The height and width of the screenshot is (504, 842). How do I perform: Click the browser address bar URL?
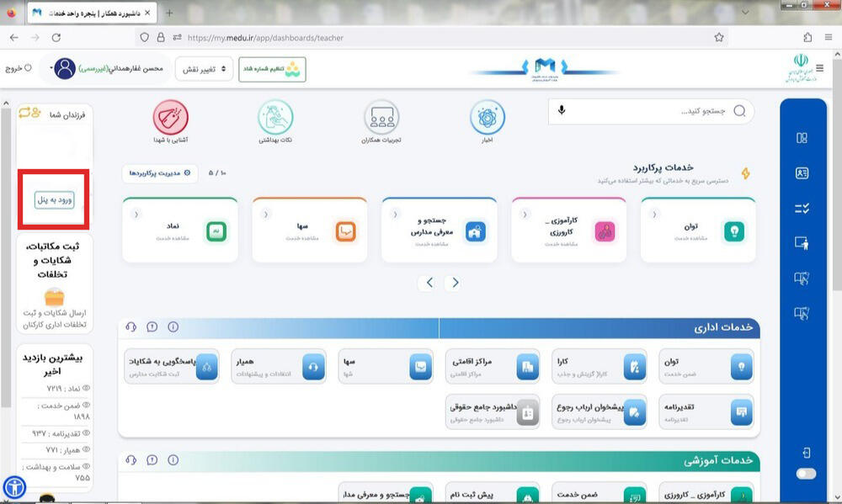(x=266, y=38)
